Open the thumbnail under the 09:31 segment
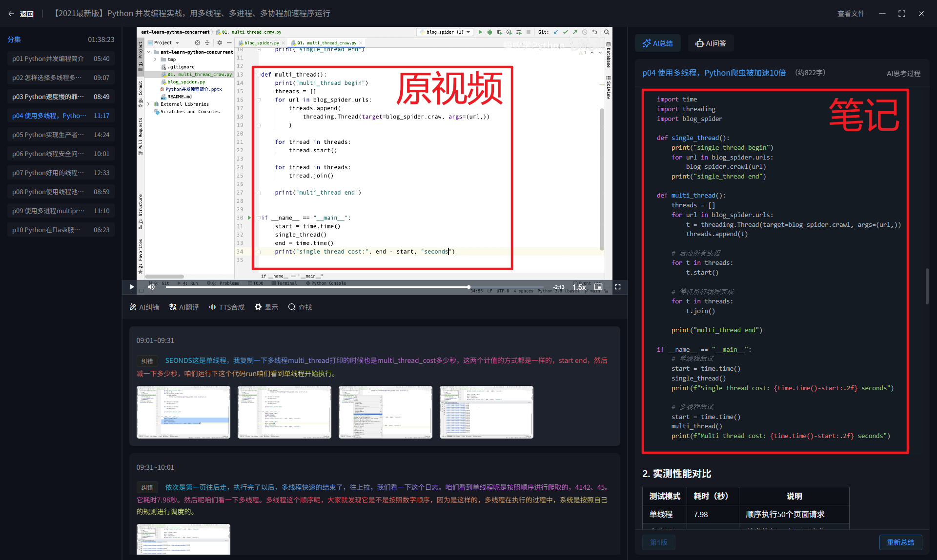Image resolution: width=937 pixels, height=560 pixels. pyautogui.click(x=183, y=539)
